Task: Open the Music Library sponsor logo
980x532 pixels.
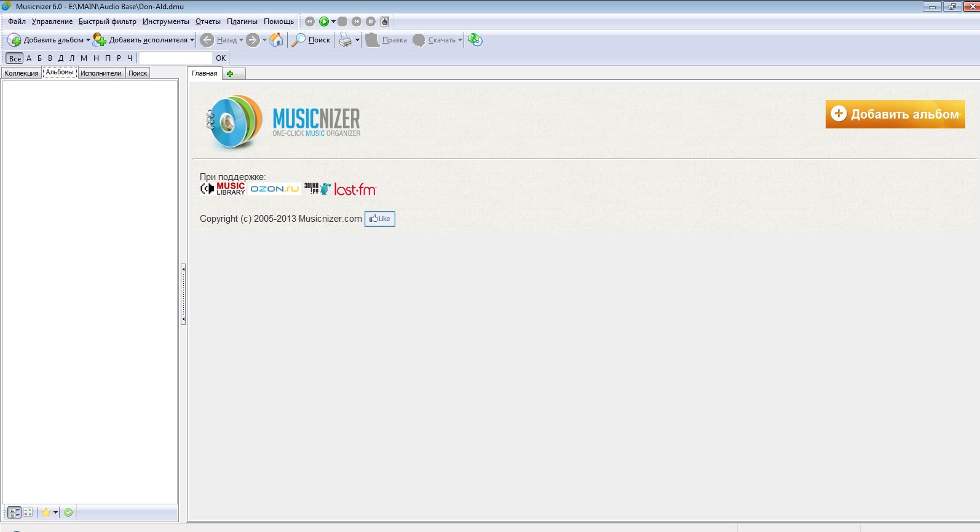Action: click(x=223, y=189)
